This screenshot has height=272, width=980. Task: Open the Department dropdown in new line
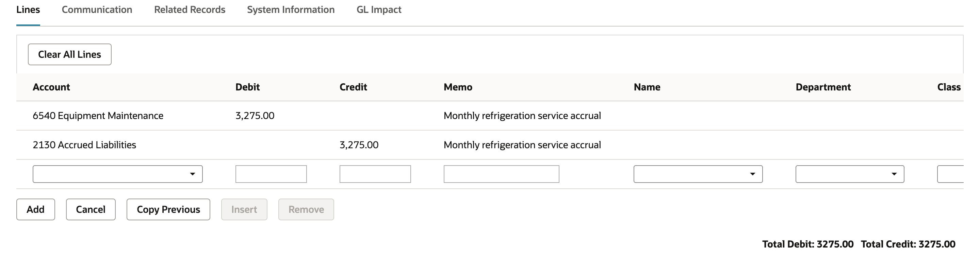click(850, 174)
